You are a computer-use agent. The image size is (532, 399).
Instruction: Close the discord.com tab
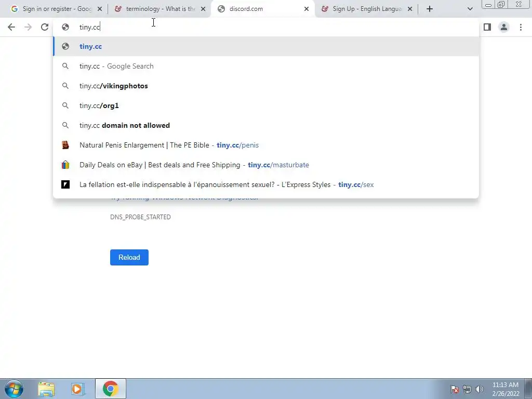(x=307, y=9)
